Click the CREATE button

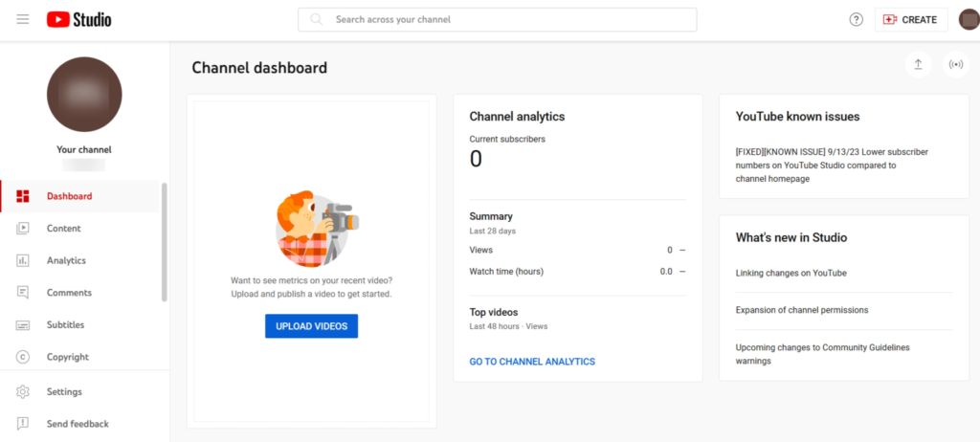tap(910, 20)
